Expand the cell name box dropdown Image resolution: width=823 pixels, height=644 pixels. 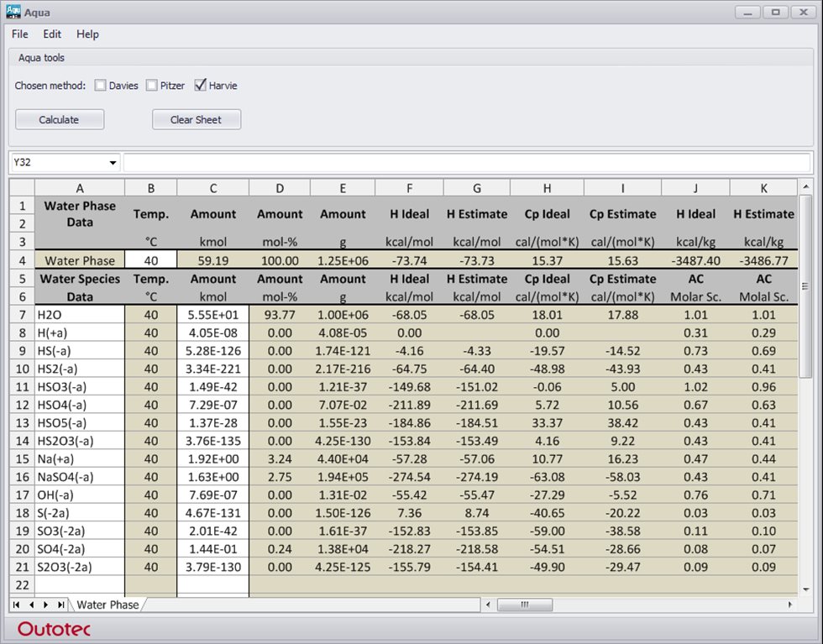[113, 162]
